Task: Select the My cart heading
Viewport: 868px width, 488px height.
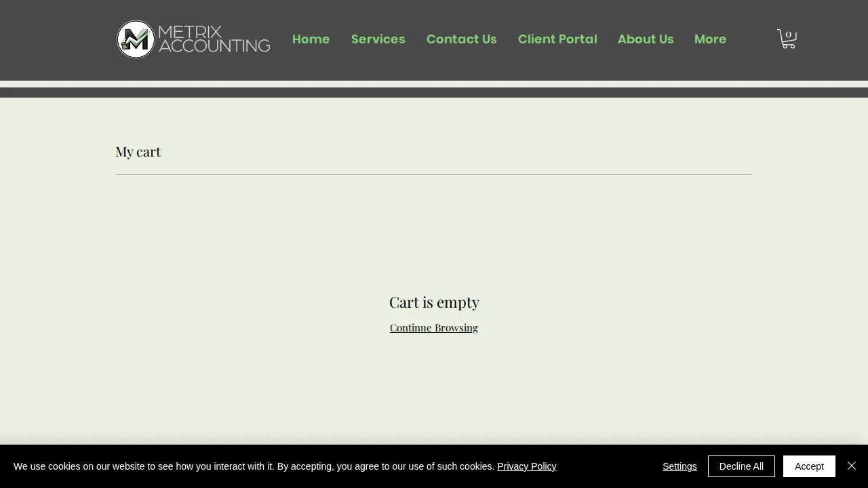Action: [x=138, y=152]
